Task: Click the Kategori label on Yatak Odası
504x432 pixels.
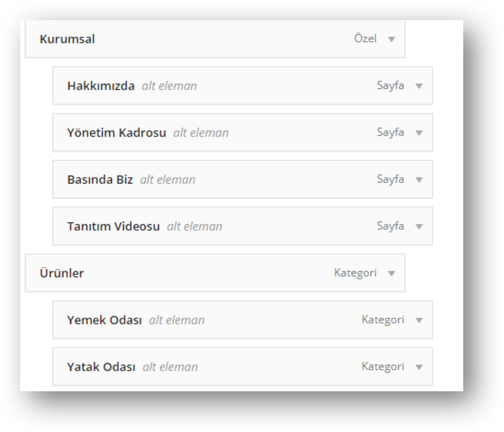Action: 383,366
